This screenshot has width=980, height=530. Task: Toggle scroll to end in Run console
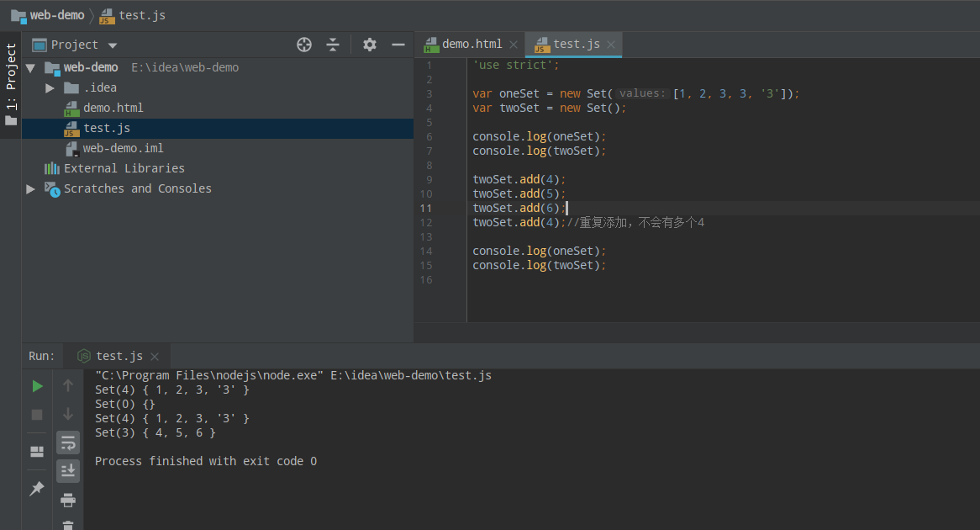coord(68,470)
